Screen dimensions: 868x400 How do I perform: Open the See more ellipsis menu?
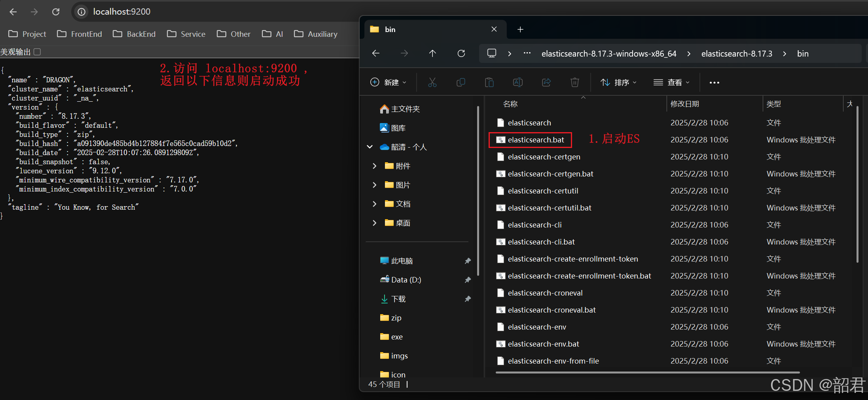click(714, 82)
